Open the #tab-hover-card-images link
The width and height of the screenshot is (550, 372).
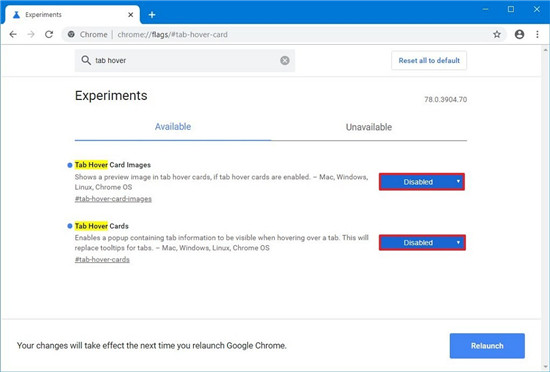point(113,199)
